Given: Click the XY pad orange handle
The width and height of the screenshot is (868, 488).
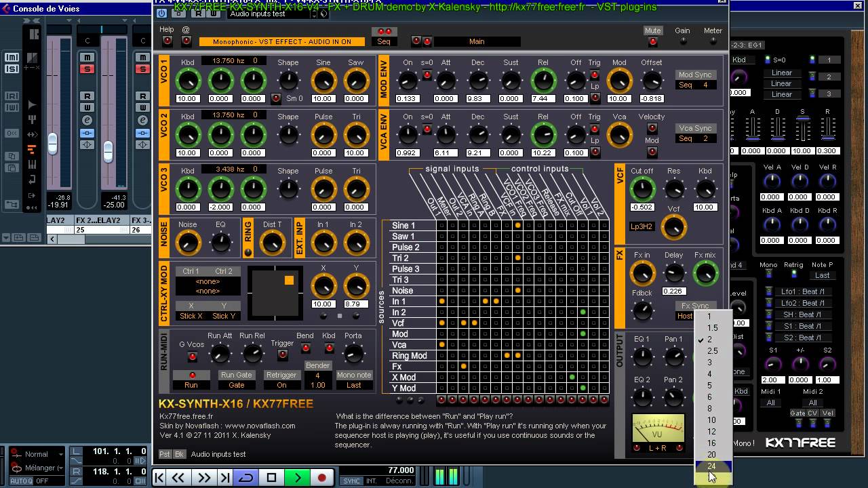Looking at the screenshot, I should tap(289, 281).
